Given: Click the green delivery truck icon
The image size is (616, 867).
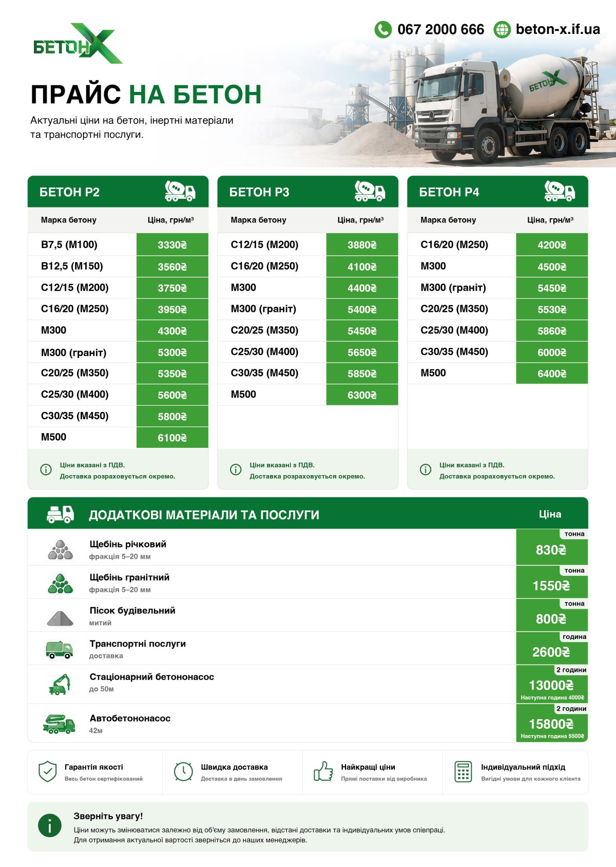Looking at the screenshot, I should point(59,649).
